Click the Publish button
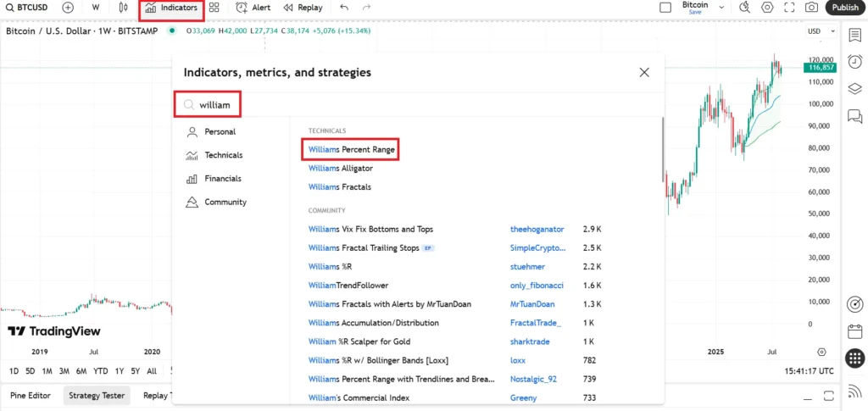Image resolution: width=868 pixels, height=411 pixels. pos(845,8)
